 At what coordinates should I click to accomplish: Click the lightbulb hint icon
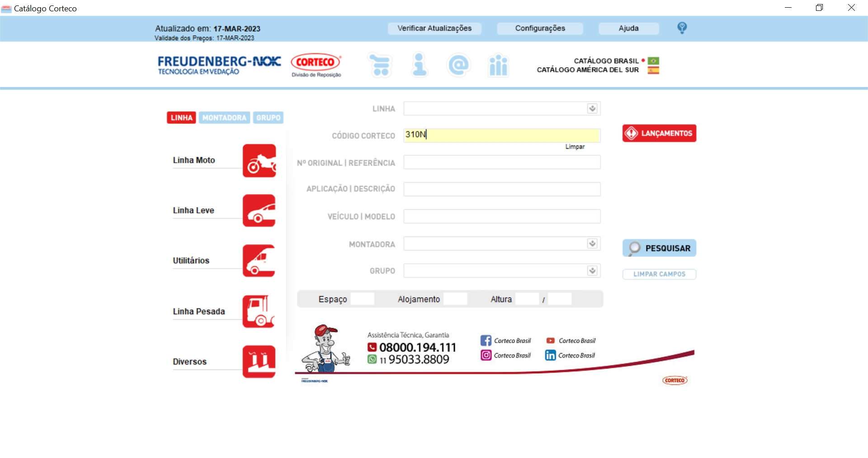point(682,28)
